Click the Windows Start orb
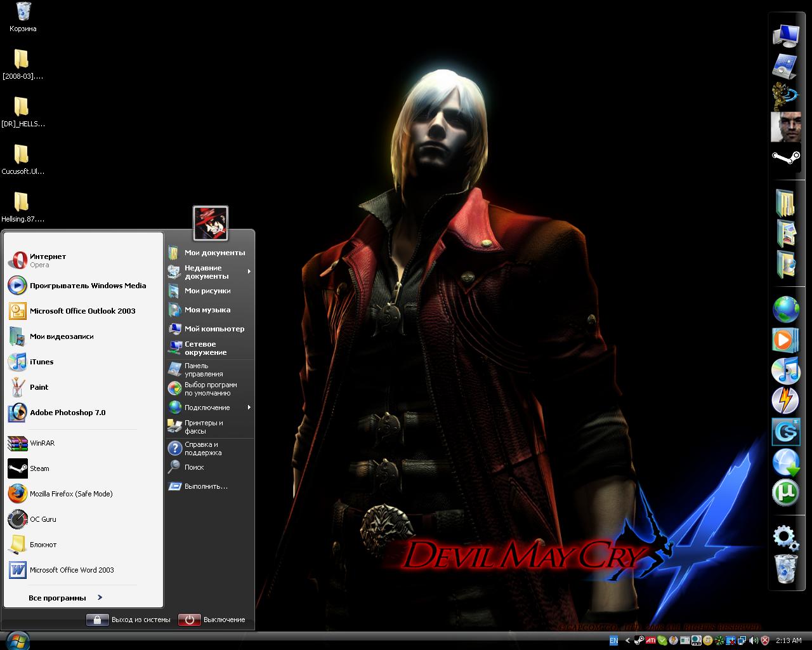The image size is (812, 650). click(17, 640)
